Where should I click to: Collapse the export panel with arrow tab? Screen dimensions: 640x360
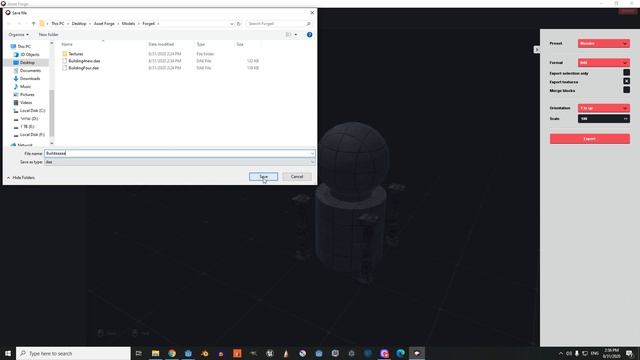(x=536, y=49)
